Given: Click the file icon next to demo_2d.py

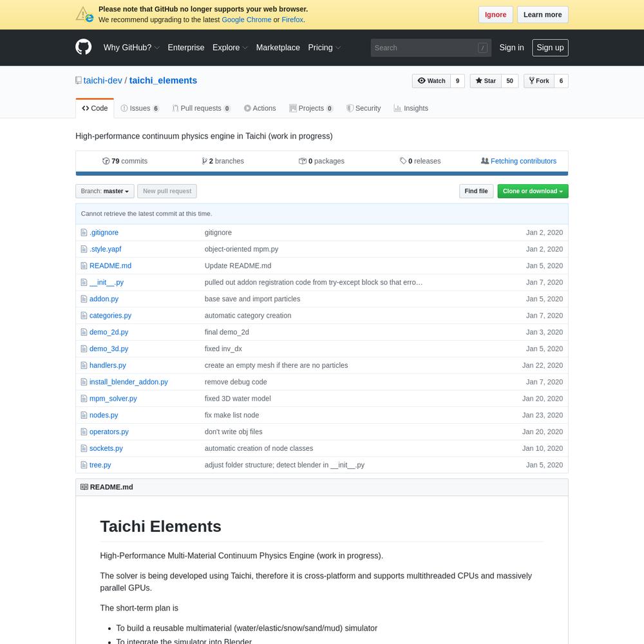Looking at the screenshot, I should click(x=84, y=332).
